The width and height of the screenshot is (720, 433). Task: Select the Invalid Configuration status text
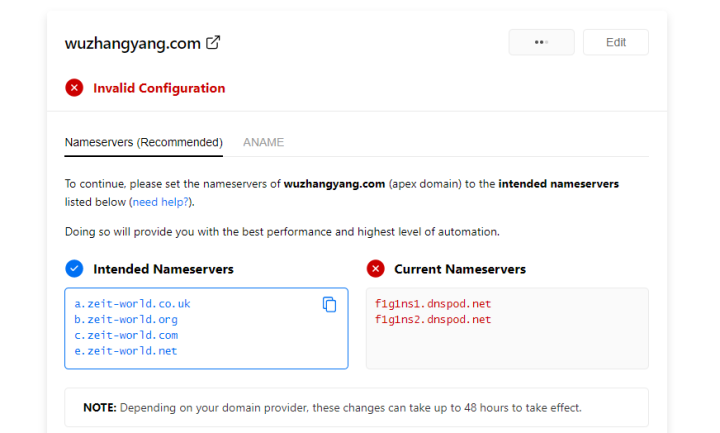click(159, 88)
